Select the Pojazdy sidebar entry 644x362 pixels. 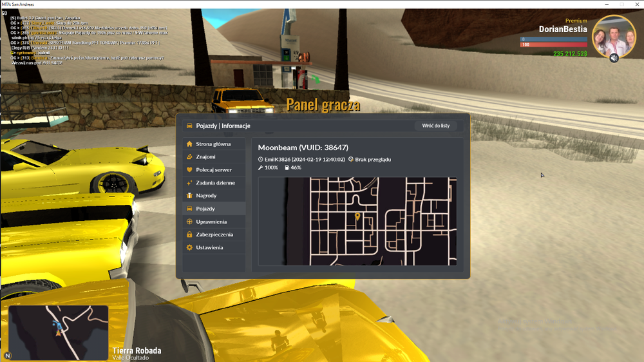coord(214,208)
